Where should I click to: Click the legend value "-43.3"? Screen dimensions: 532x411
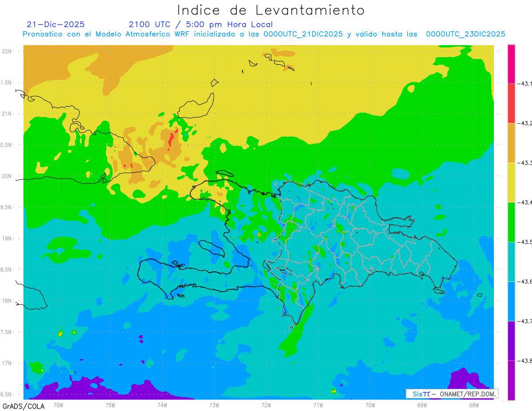[524, 163]
